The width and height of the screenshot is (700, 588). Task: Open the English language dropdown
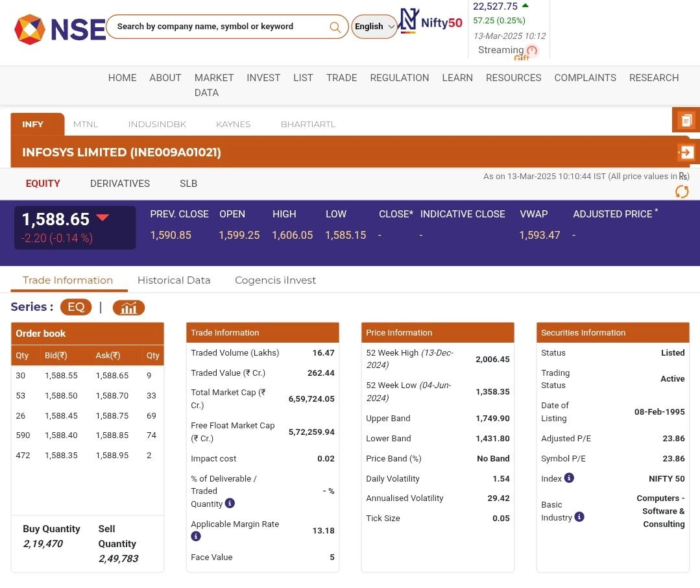[x=374, y=27]
